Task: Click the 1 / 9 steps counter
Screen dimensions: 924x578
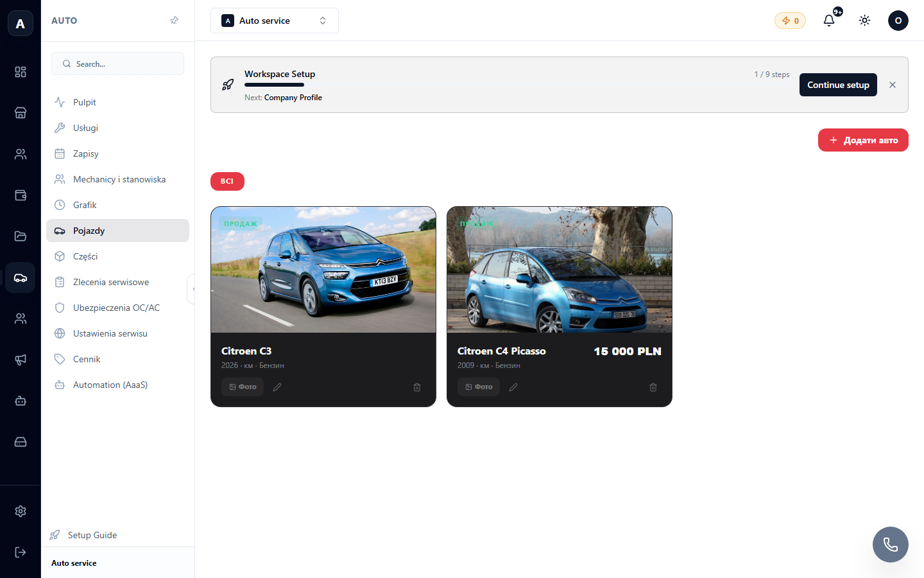Action: pyautogui.click(x=772, y=74)
